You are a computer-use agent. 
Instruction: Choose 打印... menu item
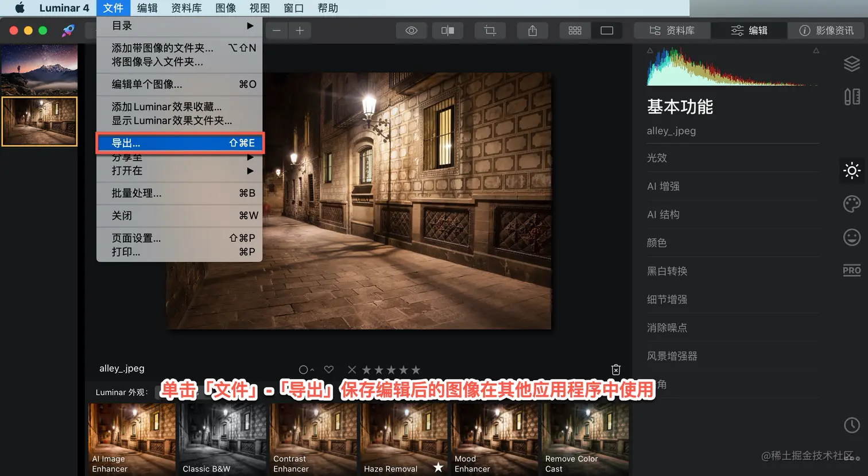(x=179, y=251)
